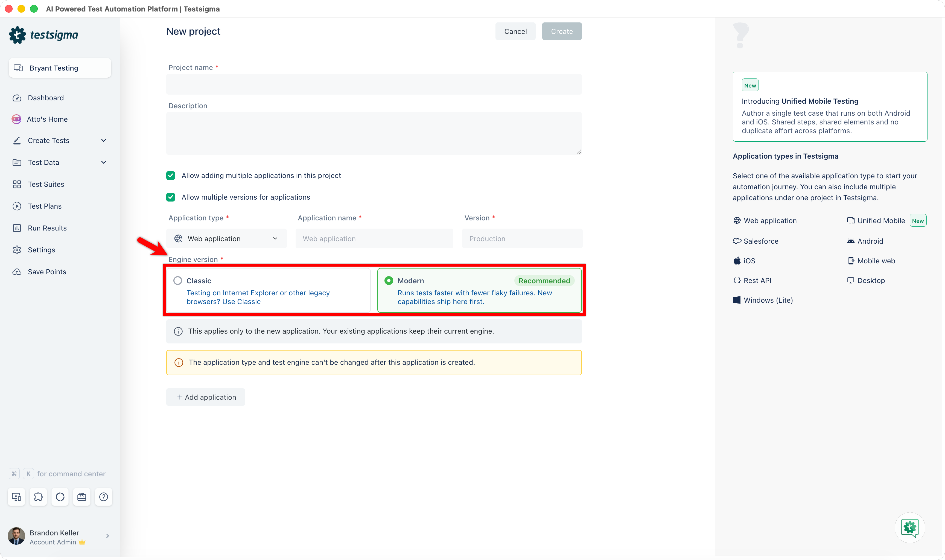Click the warning icon in the yellow notice
The width and height of the screenshot is (945, 560).
179,363
